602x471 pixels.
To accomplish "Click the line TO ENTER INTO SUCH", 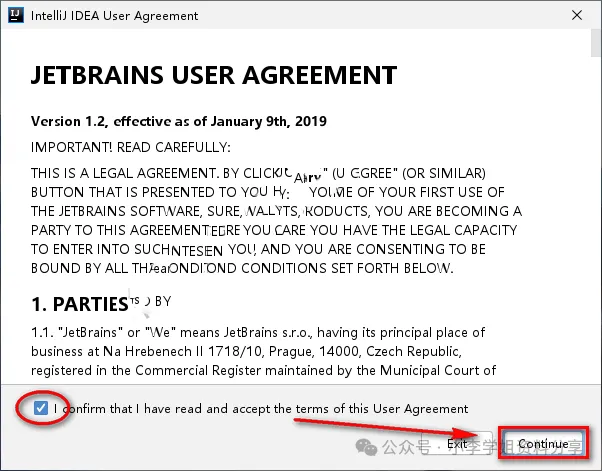I will (258, 249).
